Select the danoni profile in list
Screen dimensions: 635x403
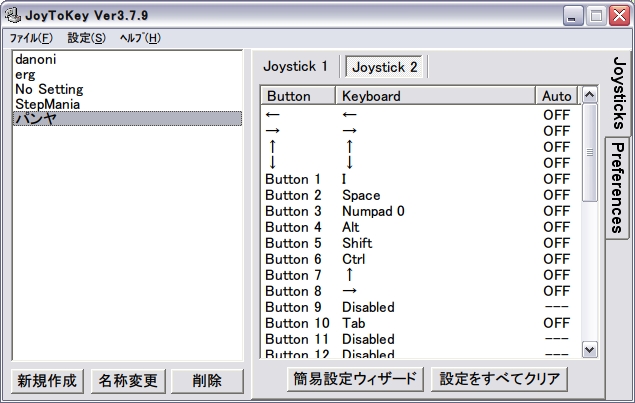click(37, 59)
